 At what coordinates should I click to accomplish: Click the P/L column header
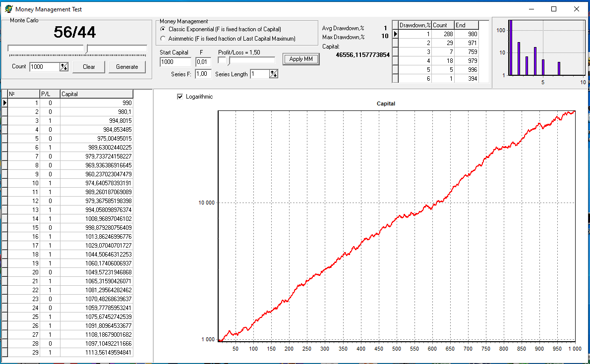pyautogui.click(x=50, y=94)
